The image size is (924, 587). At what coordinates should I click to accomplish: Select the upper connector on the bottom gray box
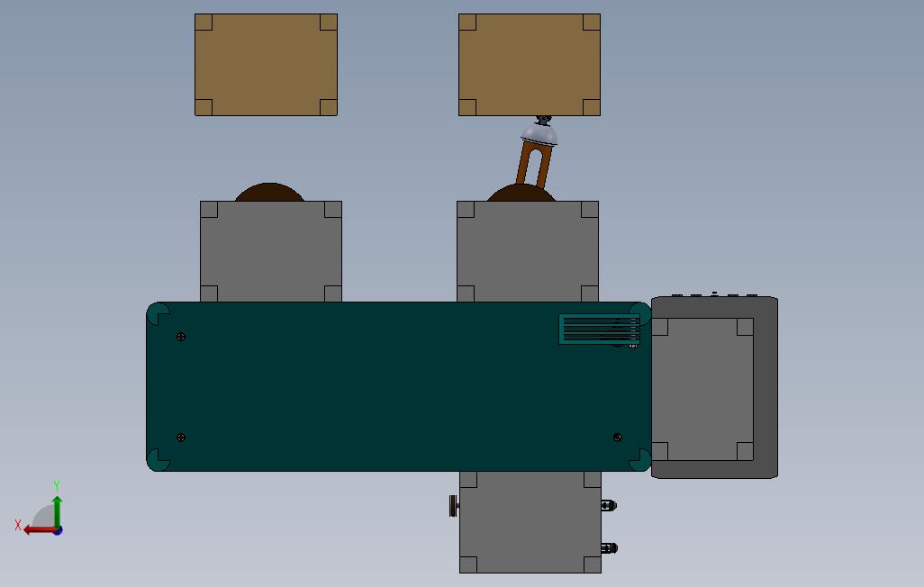(x=609, y=506)
